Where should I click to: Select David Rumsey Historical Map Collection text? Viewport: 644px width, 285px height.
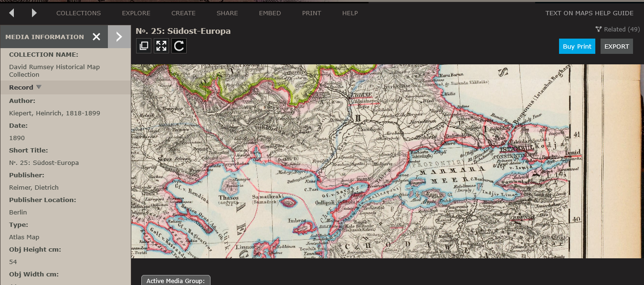pyautogui.click(x=54, y=71)
